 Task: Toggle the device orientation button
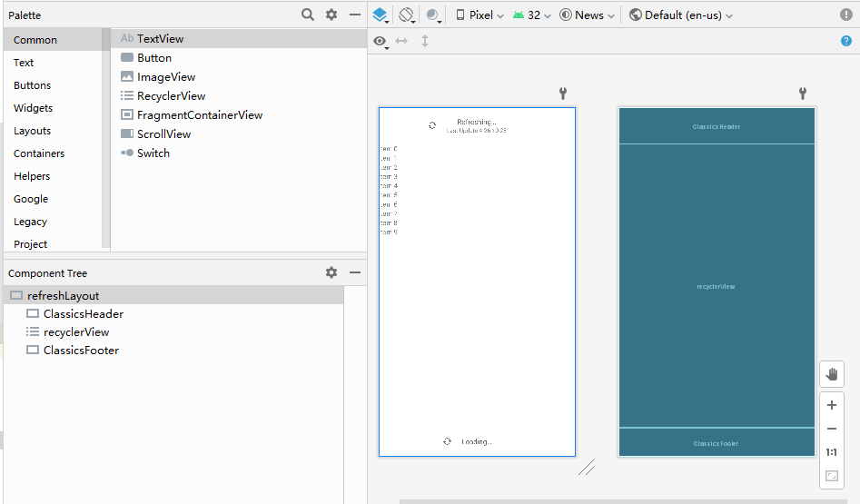coord(407,15)
